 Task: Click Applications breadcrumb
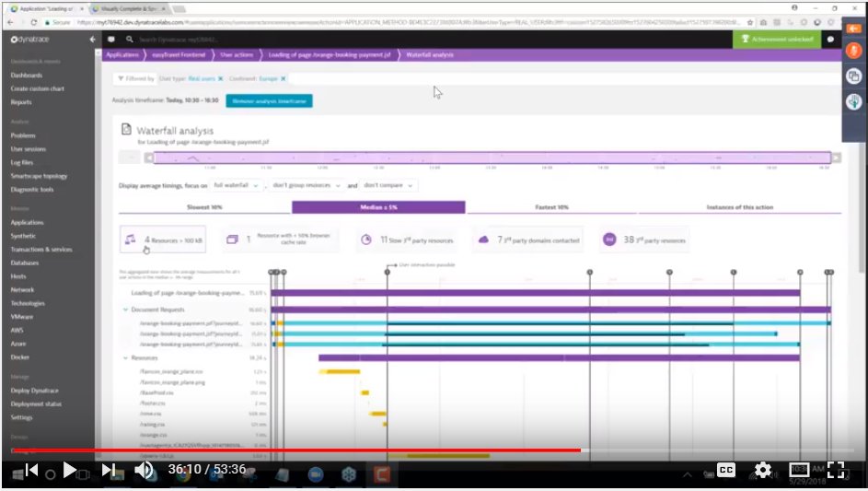pos(122,55)
